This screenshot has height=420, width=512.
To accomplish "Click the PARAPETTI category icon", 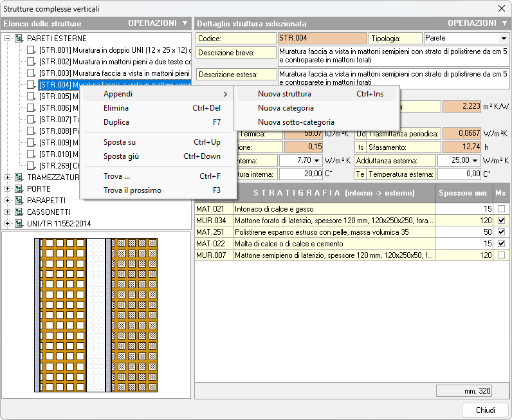I will [19, 201].
